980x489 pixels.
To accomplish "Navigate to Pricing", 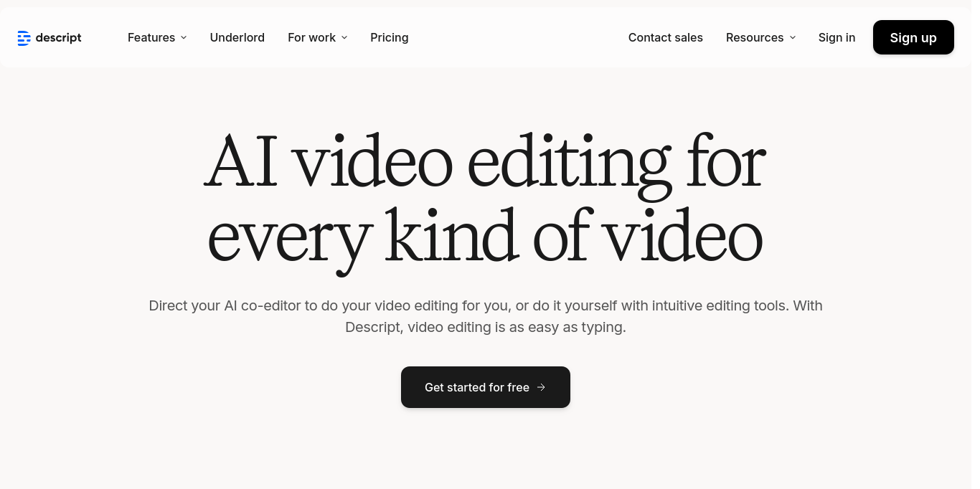I will pyautogui.click(x=389, y=38).
